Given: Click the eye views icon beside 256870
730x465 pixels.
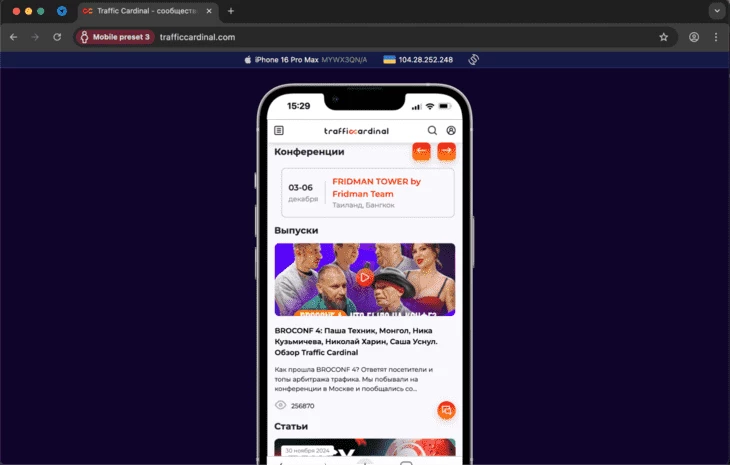Looking at the screenshot, I should tap(280, 405).
